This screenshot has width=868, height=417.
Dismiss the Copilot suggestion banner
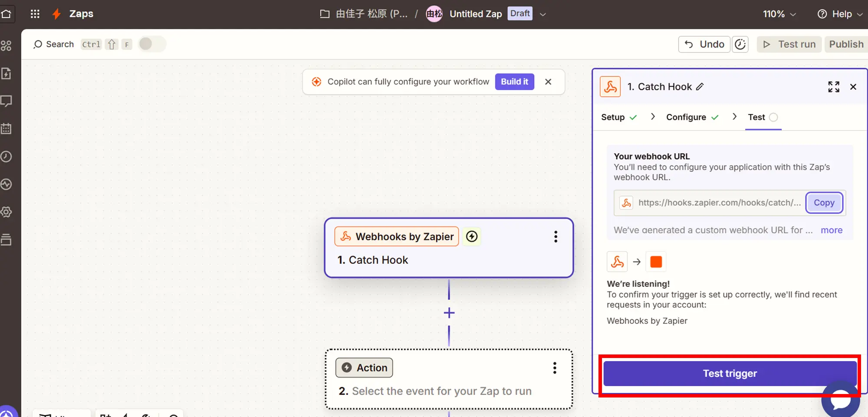[x=548, y=82]
